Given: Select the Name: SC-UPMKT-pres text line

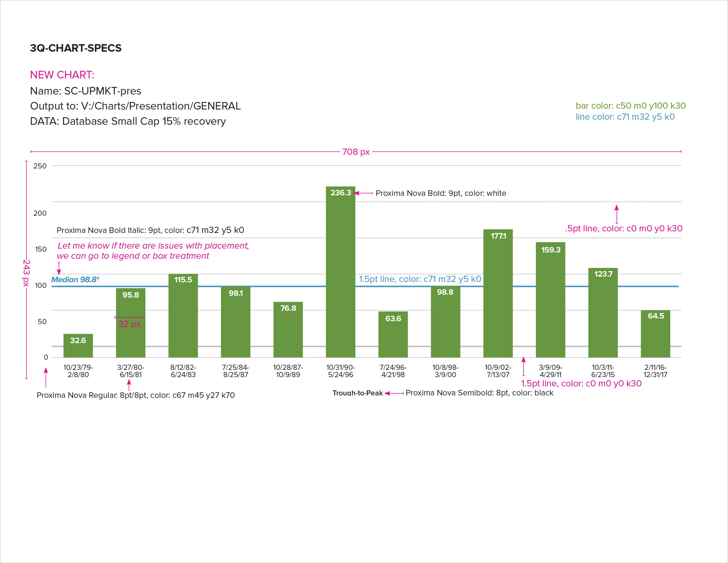Looking at the screenshot, I should pyautogui.click(x=86, y=91).
